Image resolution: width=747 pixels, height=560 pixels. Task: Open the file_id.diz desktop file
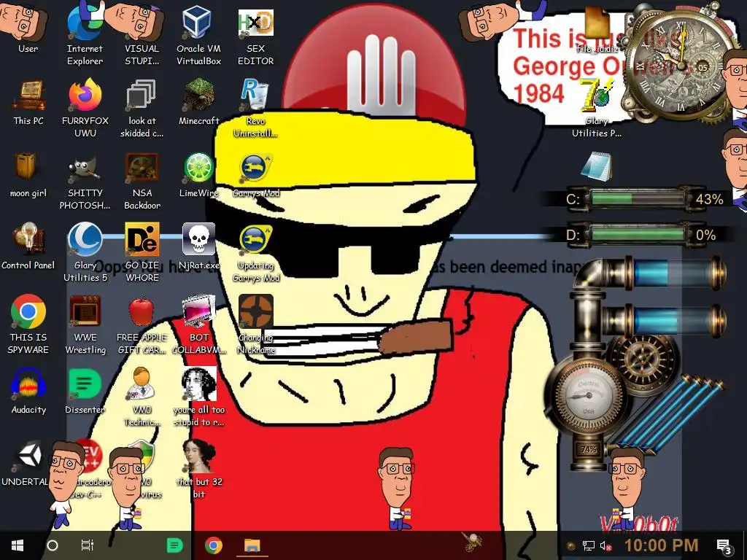click(597, 28)
